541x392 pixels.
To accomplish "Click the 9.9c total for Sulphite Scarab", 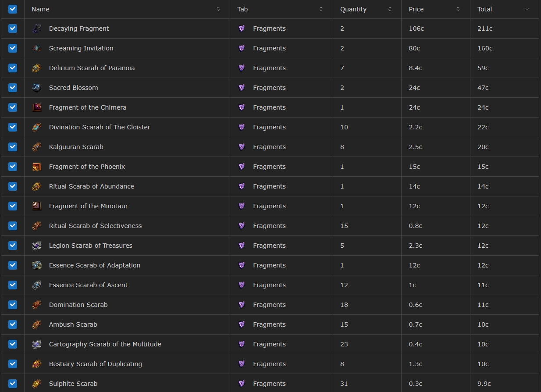I will tap(484, 384).
